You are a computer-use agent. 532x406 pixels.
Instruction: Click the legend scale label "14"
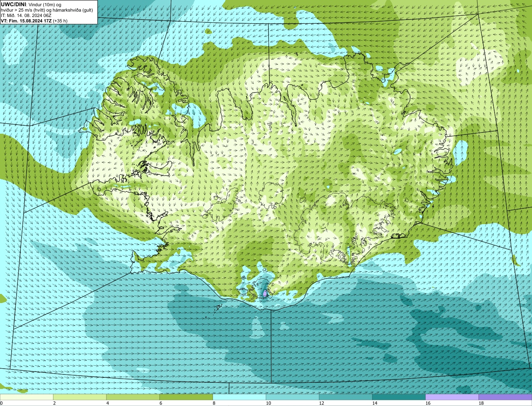pyautogui.click(x=375, y=403)
